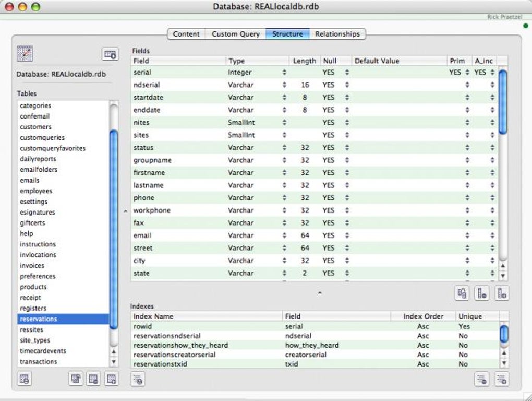This screenshot has height=401, width=532.
Task: Click the remove field column icon with minus
Action: (x=482, y=293)
